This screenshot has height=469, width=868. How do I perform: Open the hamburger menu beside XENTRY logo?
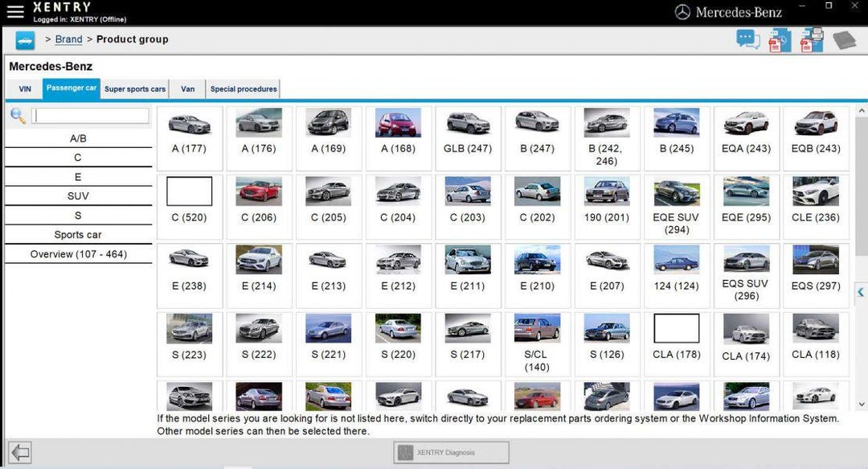coord(15,10)
